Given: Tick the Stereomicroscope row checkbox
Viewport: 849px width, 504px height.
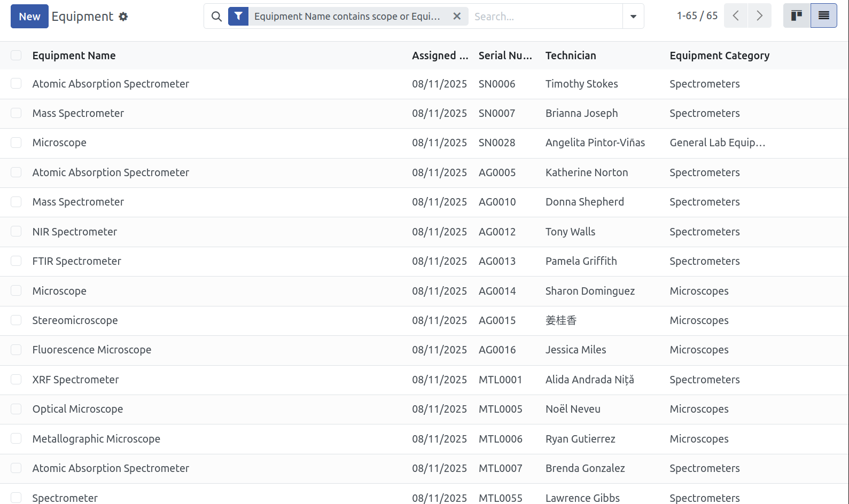Looking at the screenshot, I should (16, 320).
